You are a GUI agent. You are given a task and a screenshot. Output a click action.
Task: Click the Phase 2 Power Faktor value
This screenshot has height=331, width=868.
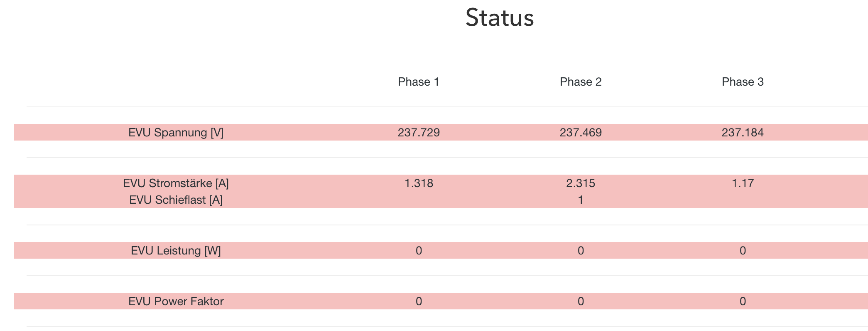[581, 301]
